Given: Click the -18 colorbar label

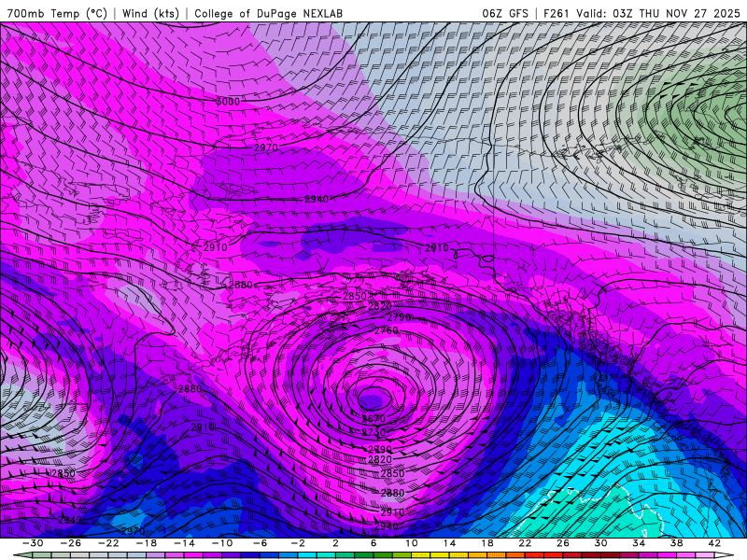Looking at the screenshot, I should (x=147, y=543).
